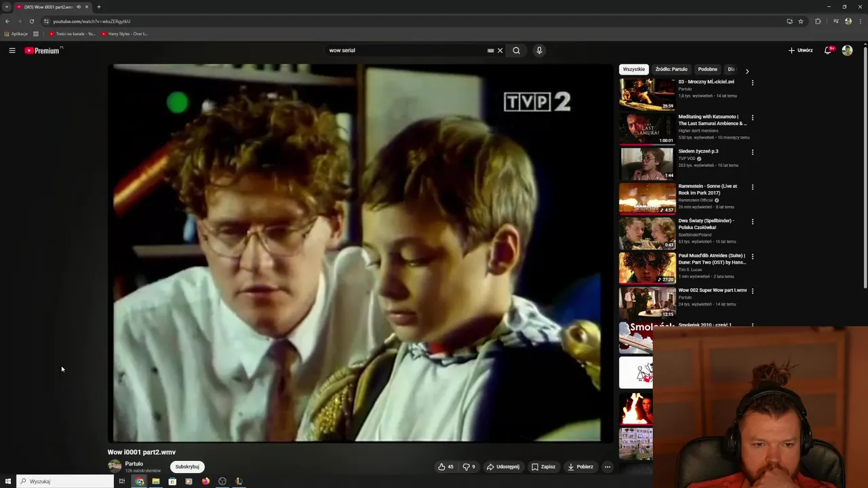Click the Udostępnij share button
The height and width of the screenshot is (488, 868).
[503, 466]
